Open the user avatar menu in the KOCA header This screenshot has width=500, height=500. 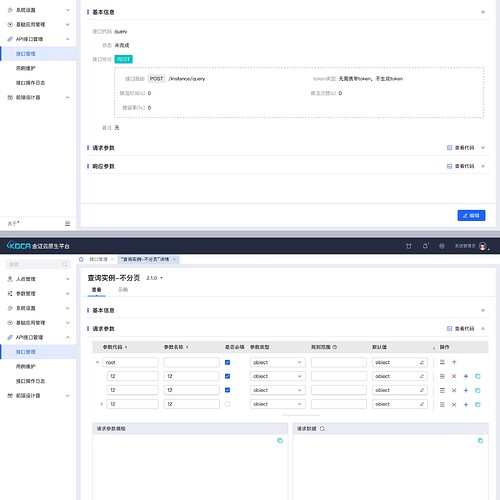coord(483,246)
